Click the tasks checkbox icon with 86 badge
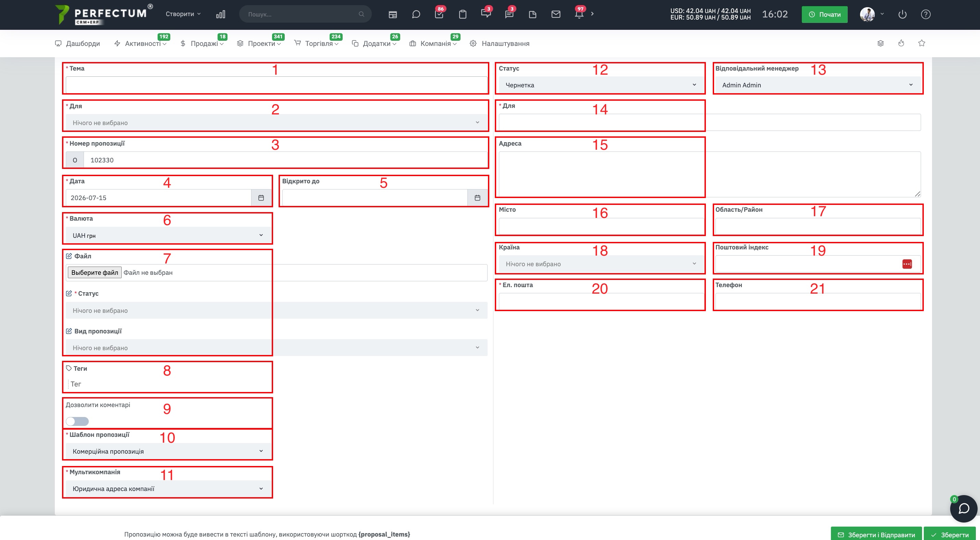 439,14
